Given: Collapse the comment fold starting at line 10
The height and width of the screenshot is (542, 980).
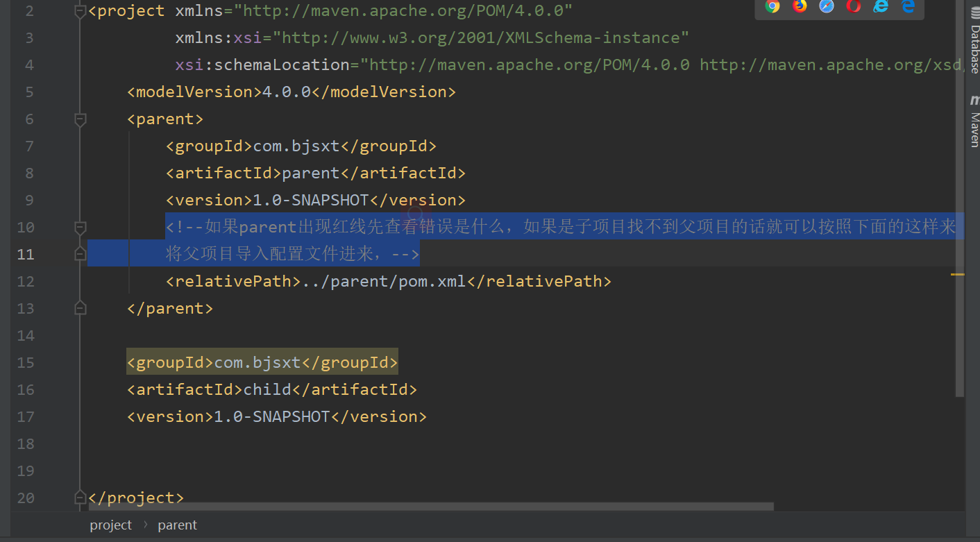Looking at the screenshot, I should pos(81,228).
